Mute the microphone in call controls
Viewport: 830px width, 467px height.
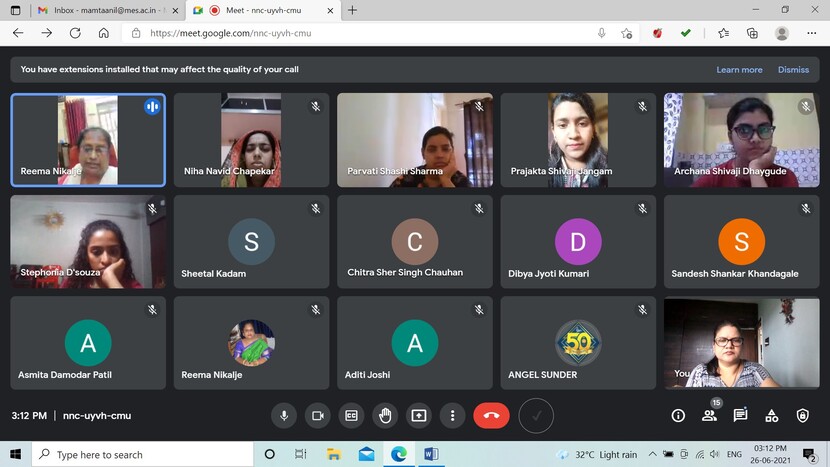point(285,415)
